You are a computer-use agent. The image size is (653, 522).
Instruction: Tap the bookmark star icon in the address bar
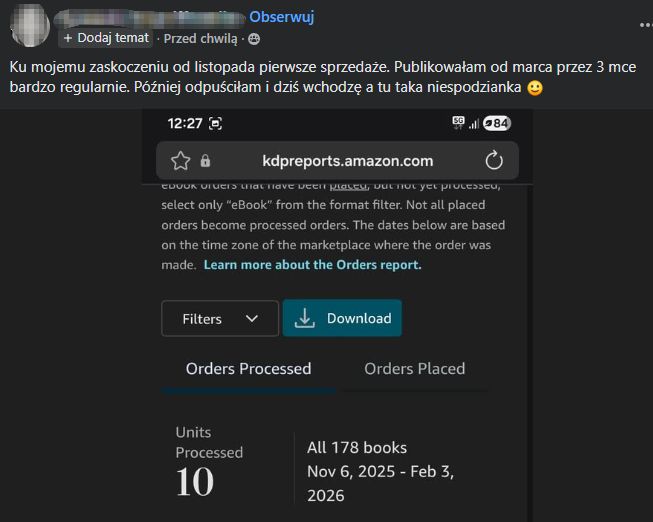tap(180, 160)
